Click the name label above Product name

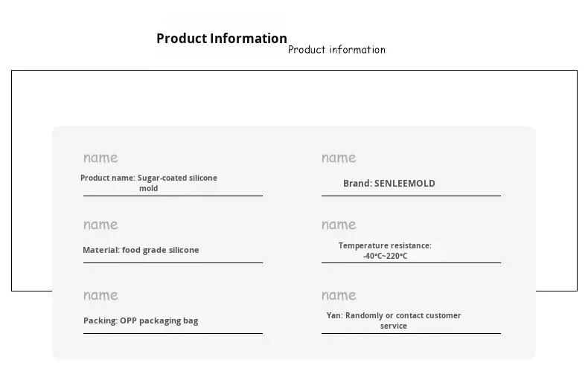[x=100, y=158]
